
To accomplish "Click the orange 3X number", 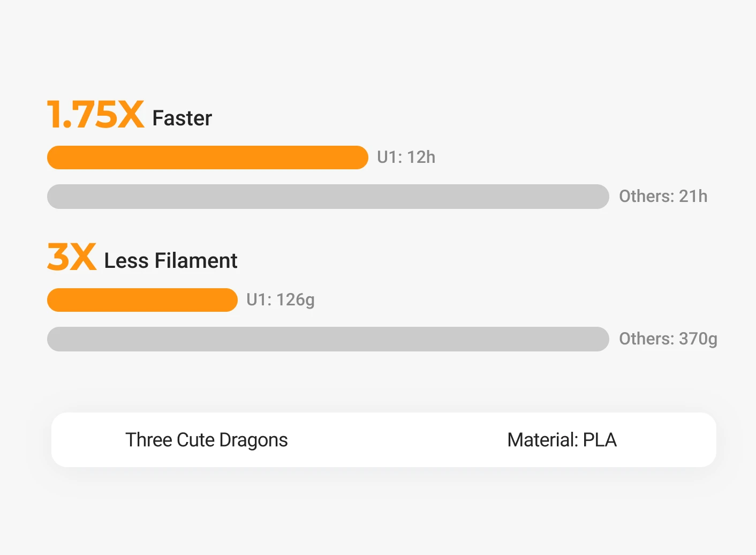I will 72,257.
